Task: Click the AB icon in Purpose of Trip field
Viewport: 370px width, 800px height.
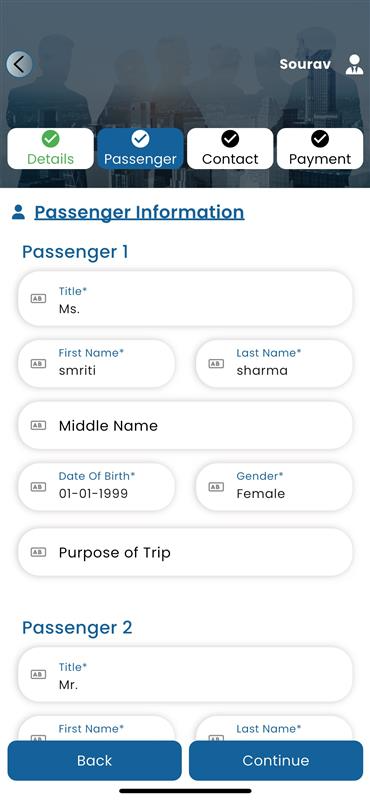Action: click(x=38, y=552)
